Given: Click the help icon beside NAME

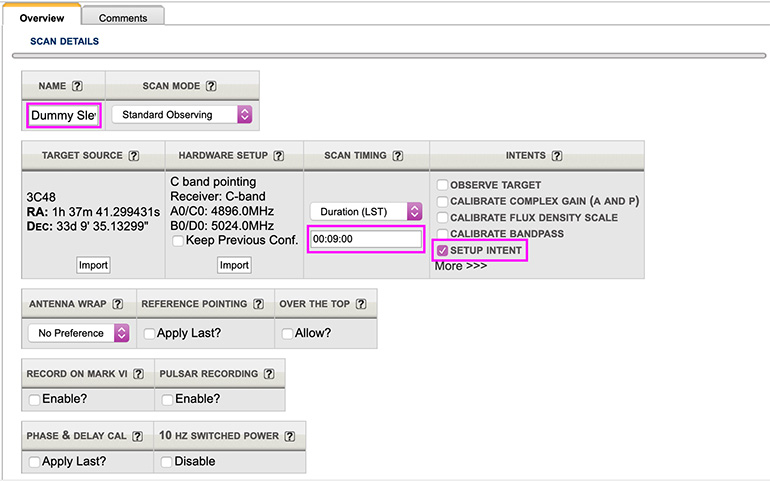Looking at the screenshot, I should point(77,86).
